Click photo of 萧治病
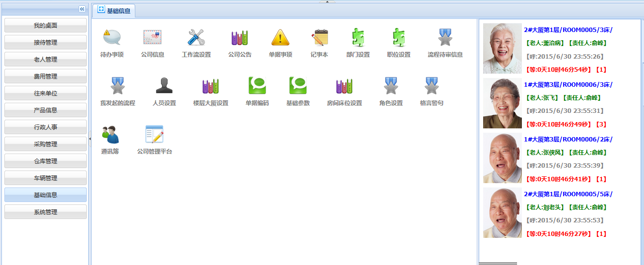 point(503,48)
